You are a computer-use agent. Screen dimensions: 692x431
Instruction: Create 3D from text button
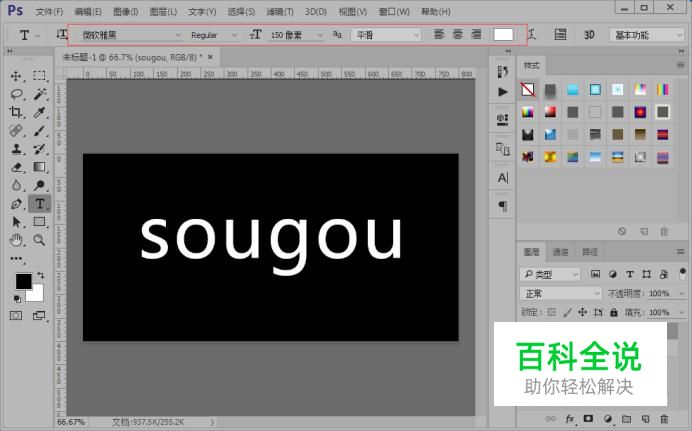[x=589, y=35]
